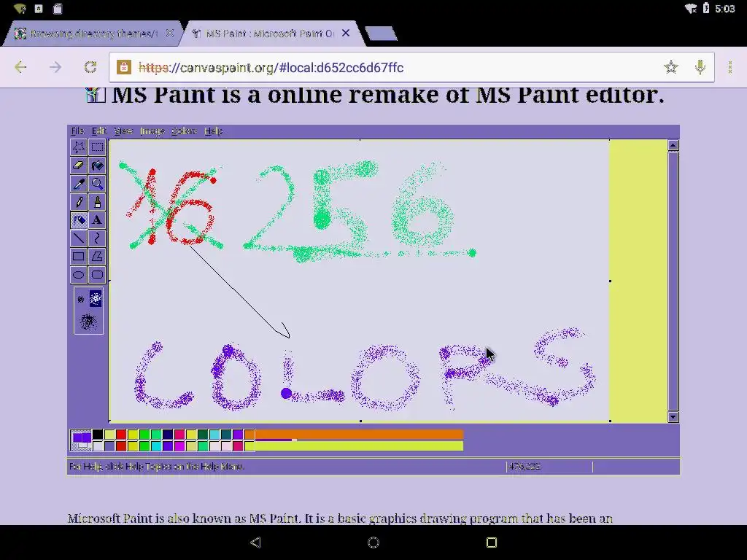The height and width of the screenshot is (560, 747).
Task: Go back with the browser back arrow
Action: tap(20, 67)
